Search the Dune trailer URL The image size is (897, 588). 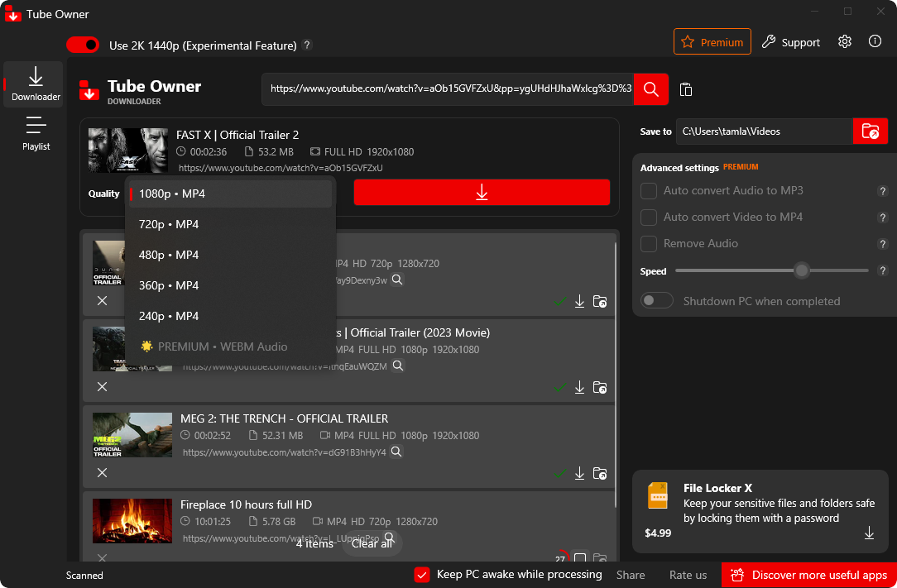tap(397, 280)
